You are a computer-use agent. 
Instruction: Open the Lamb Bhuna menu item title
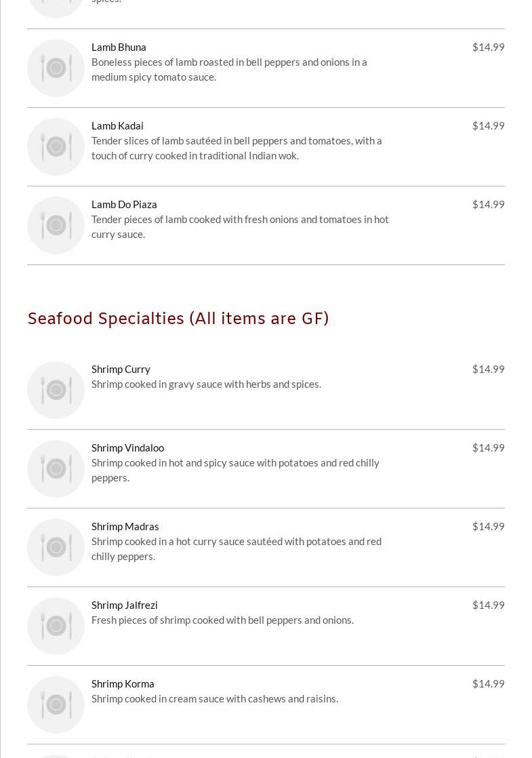tap(119, 47)
